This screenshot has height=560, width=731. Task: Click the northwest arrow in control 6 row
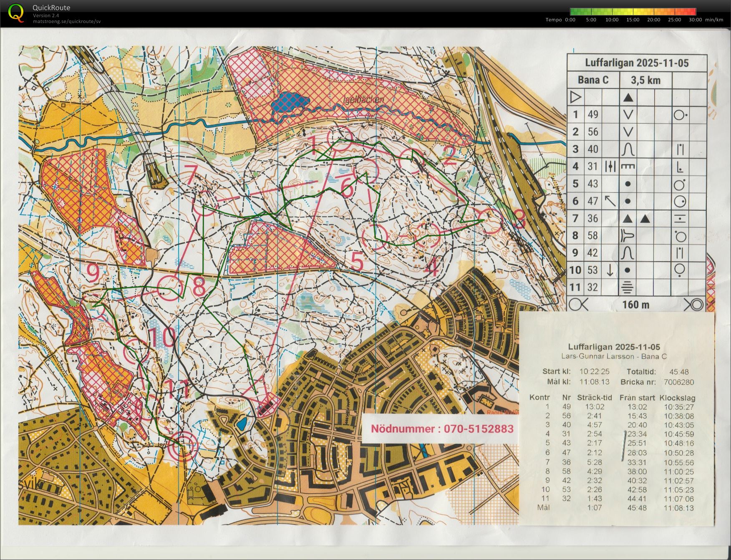pyautogui.click(x=610, y=201)
